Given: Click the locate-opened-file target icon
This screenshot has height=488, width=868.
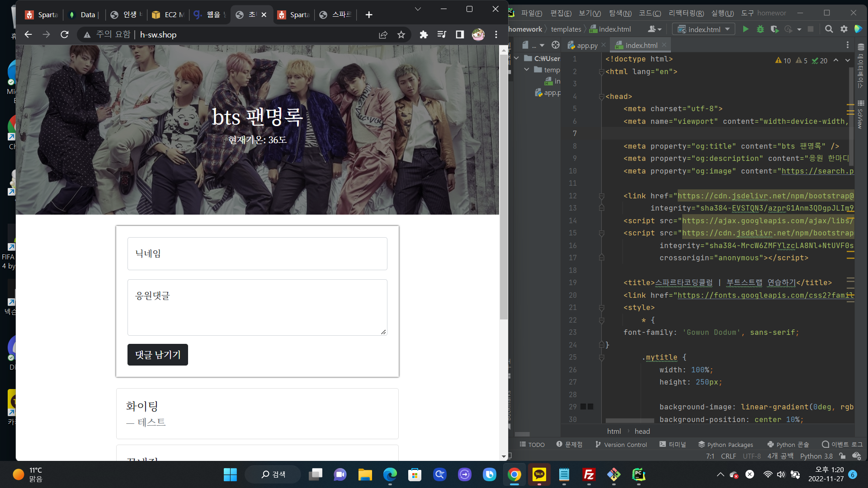Looking at the screenshot, I should coord(556,45).
